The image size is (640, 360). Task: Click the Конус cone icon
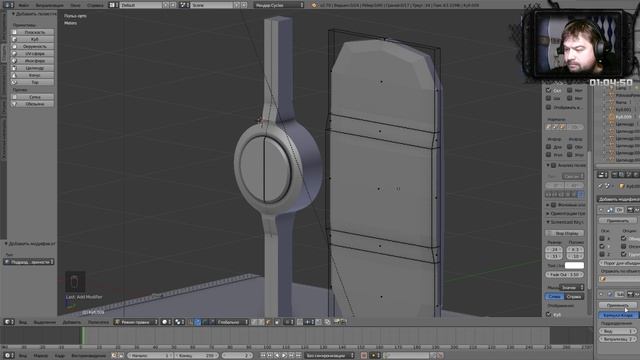tap(14, 75)
